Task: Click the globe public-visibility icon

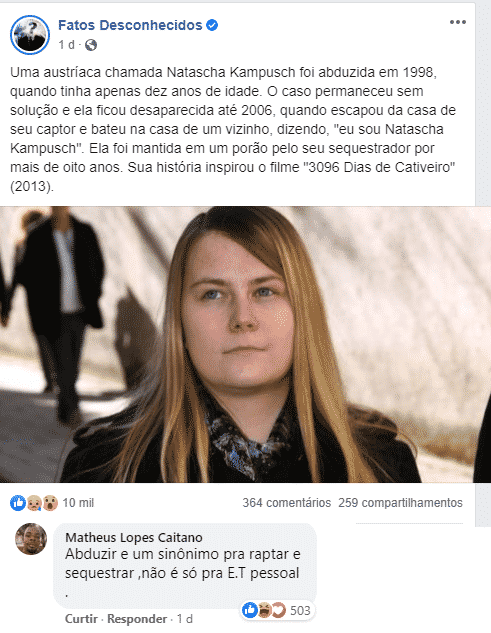Action: 91,45
